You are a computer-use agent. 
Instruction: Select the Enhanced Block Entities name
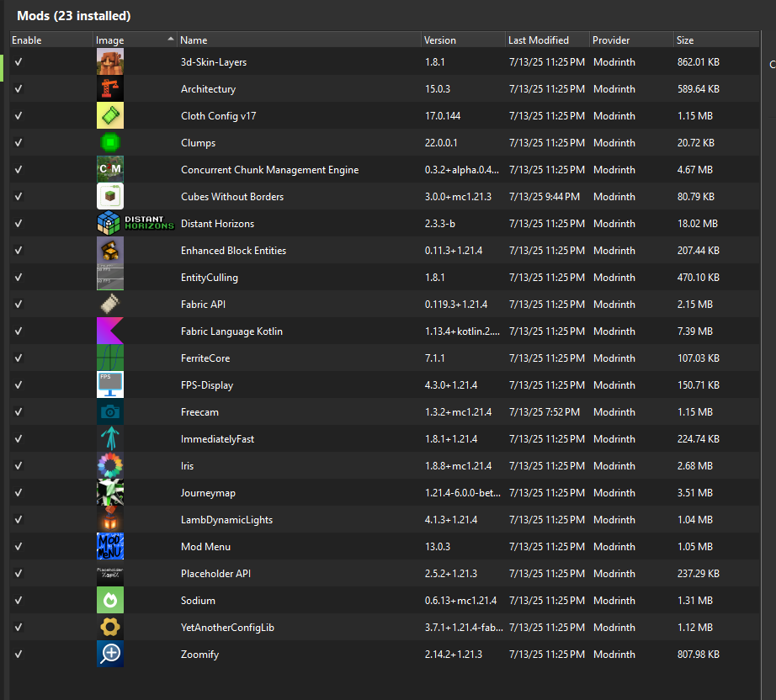[x=234, y=251]
